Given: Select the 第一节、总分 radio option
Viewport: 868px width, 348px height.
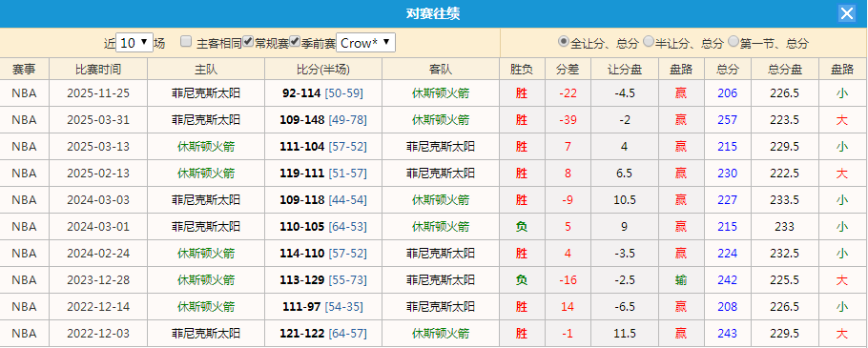Looking at the screenshot, I should (x=734, y=42).
